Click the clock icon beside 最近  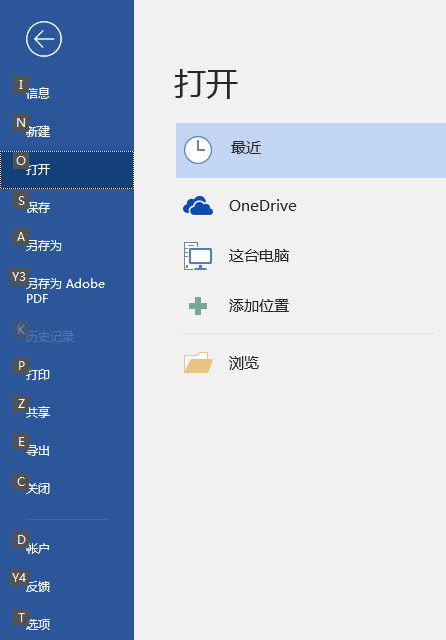[198, 150]
